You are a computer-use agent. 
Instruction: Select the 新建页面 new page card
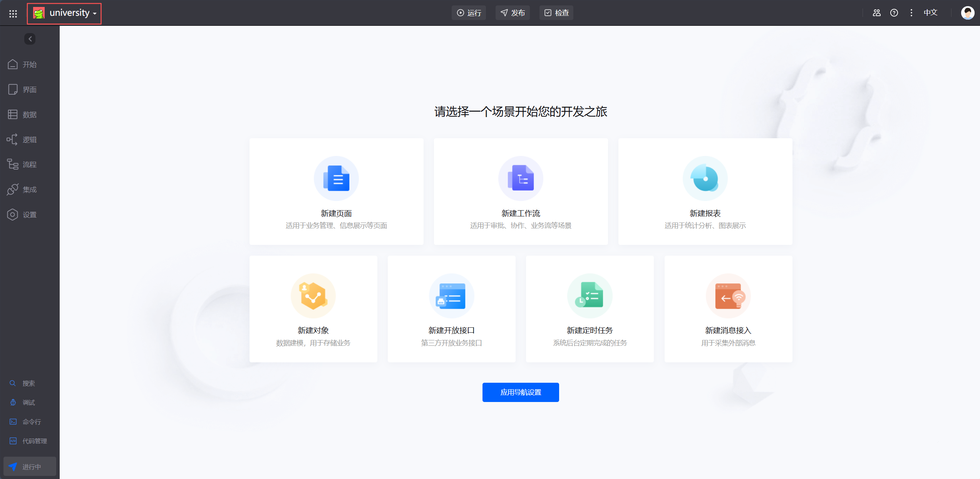coord(336,191)
